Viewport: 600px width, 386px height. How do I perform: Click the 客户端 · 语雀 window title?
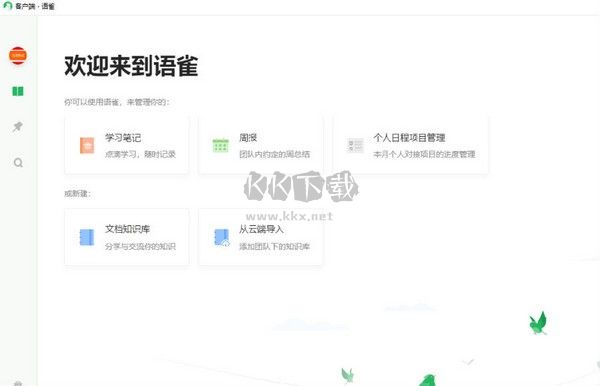[x=35, y=6]
